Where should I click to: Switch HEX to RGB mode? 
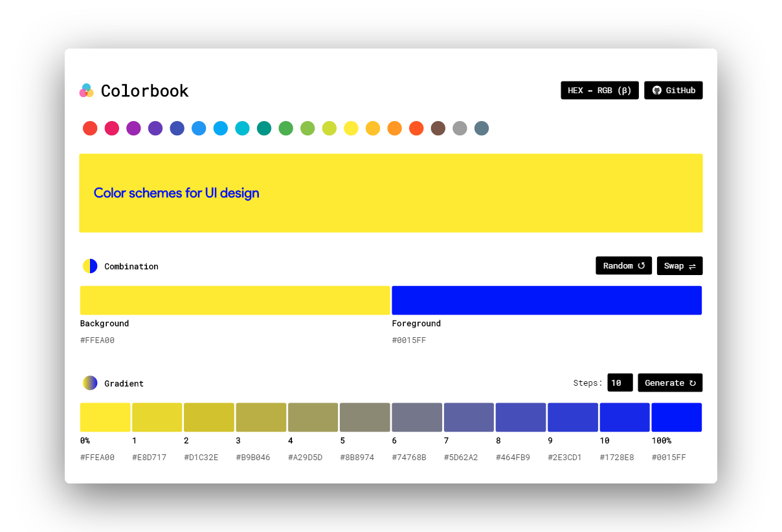[599, 91]
